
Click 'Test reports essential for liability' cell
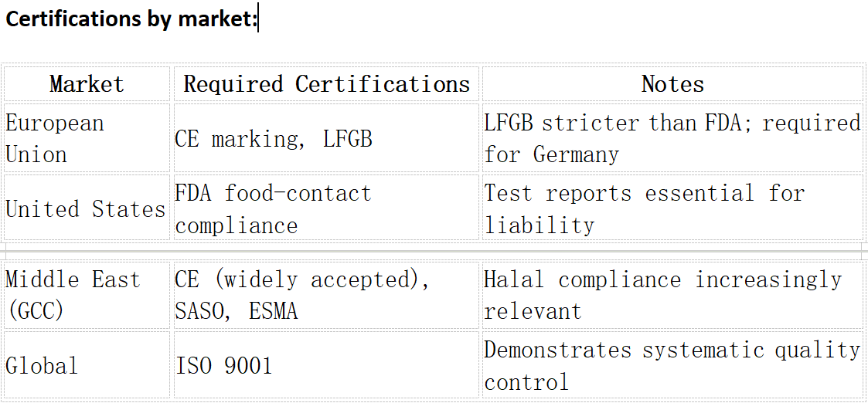click(672, 208)
